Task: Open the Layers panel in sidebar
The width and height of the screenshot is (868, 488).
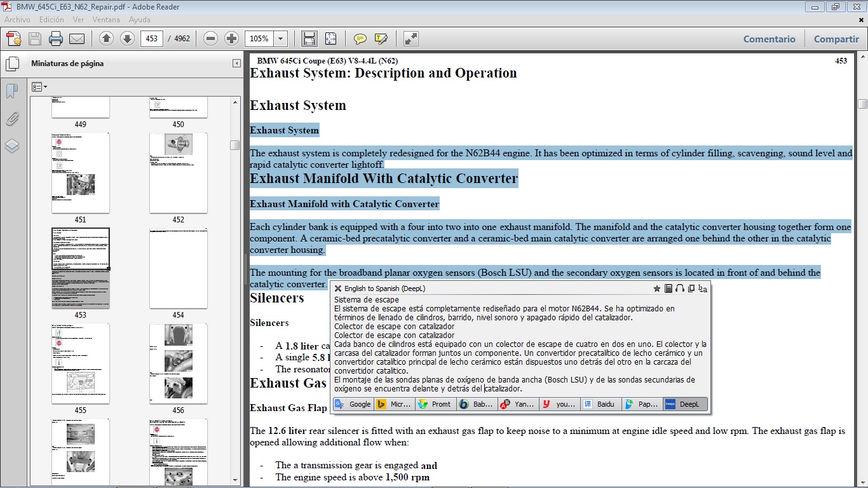Action: pyautogui.click(x=12, y=146)
